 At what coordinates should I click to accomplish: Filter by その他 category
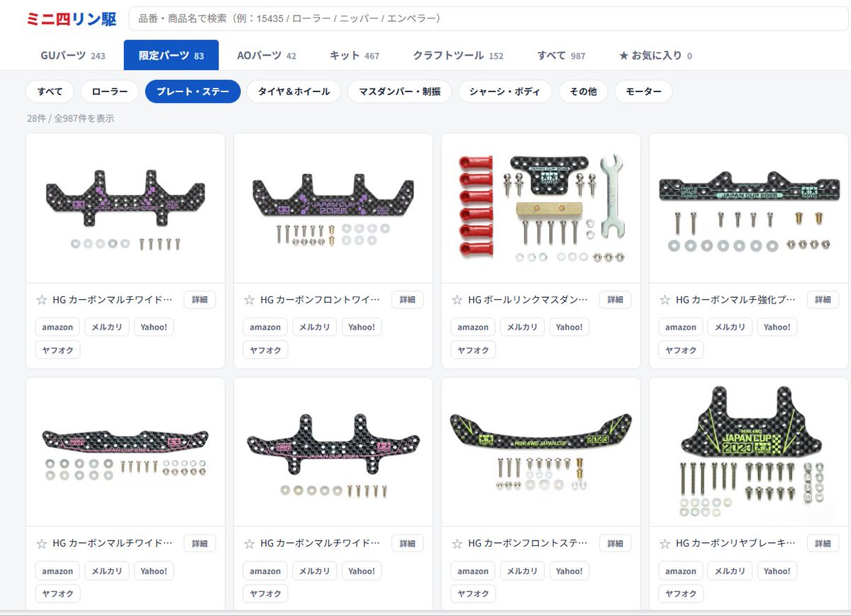coord(583,91)
